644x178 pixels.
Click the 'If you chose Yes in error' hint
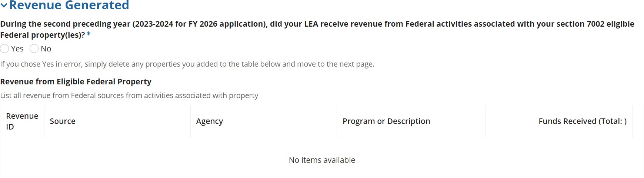(x=187, y=64)
